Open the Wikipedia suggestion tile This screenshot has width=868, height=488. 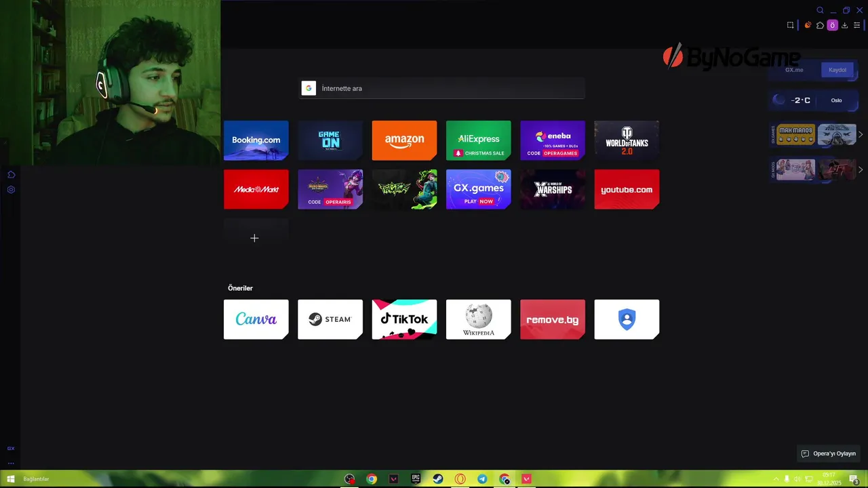tap(478, 319)
